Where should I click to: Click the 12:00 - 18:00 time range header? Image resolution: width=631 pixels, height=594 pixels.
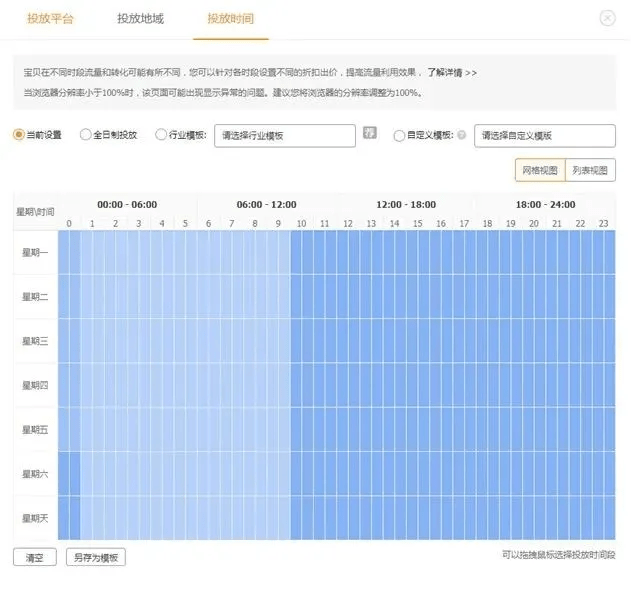click(406, 204)
